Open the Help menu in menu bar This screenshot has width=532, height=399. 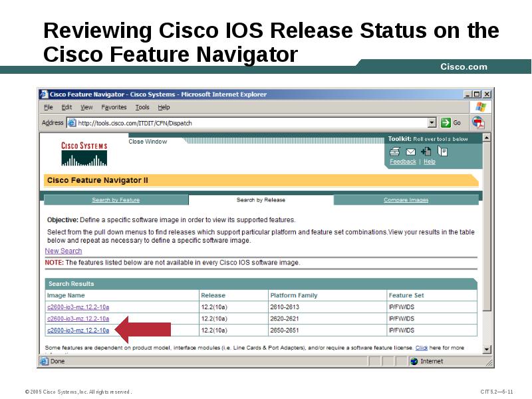pyautogui.click(x=164, y=107)
